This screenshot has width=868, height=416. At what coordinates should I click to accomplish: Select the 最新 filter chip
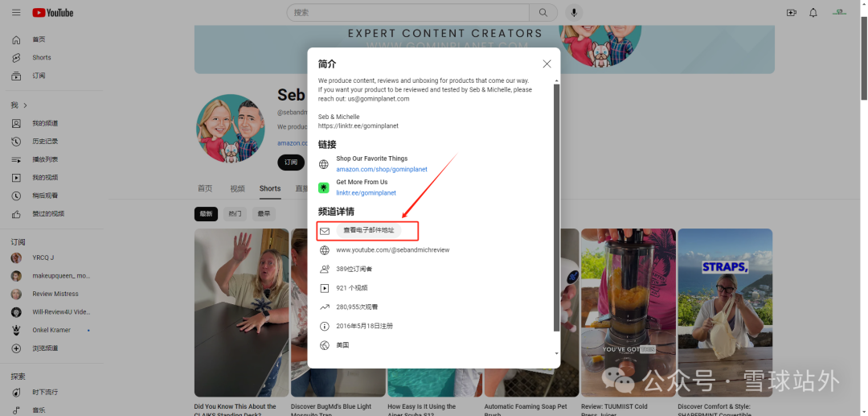[207, 214]
